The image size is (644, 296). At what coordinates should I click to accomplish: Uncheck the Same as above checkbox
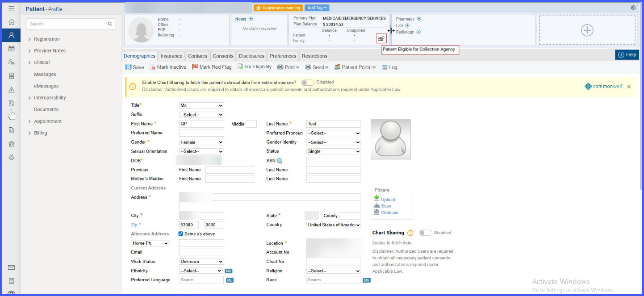180,234
